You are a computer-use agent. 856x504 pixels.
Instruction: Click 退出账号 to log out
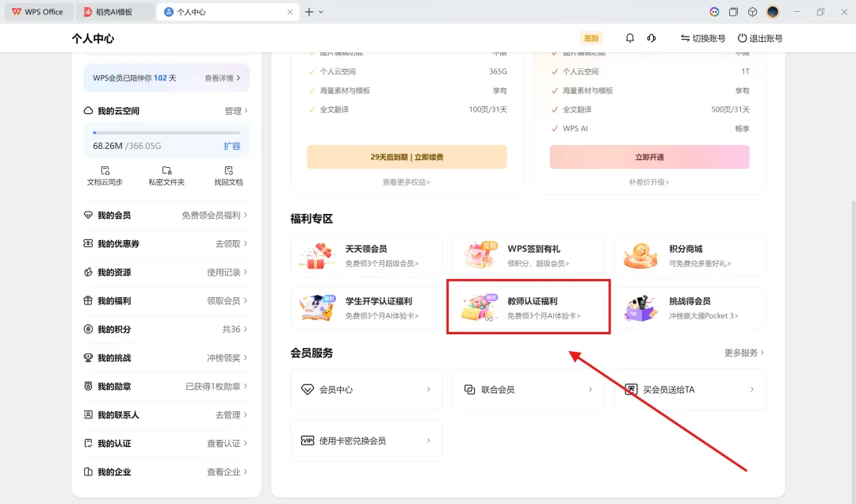760,38
